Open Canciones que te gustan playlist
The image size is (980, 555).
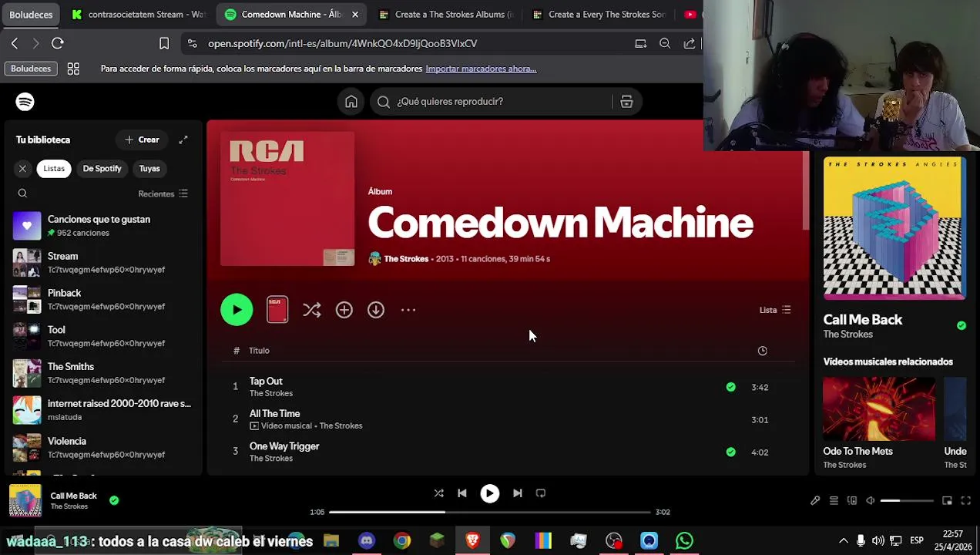tap(102, 225)
